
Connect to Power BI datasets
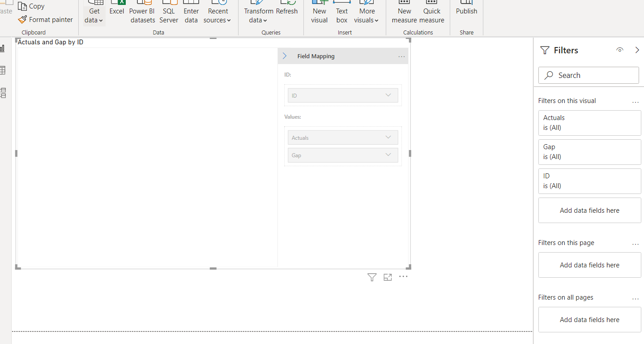click(143, 13)
